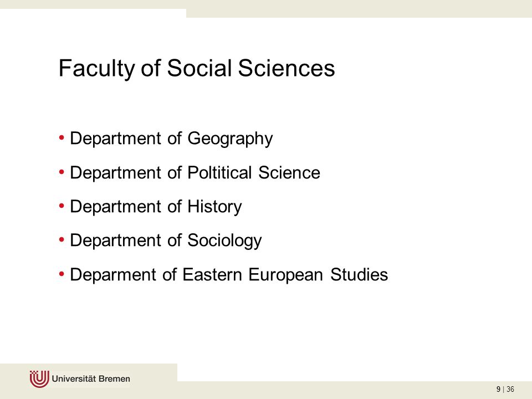Select the word History in third bullet
The height and width of the screenshot is (399, 532).
click(214, 207)
